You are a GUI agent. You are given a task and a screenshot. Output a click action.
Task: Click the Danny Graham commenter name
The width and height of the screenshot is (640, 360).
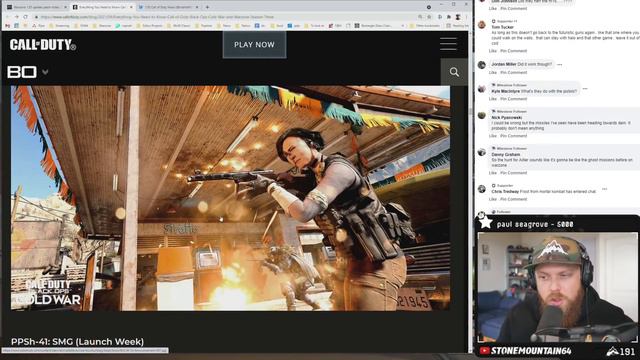tap(506, 155)
